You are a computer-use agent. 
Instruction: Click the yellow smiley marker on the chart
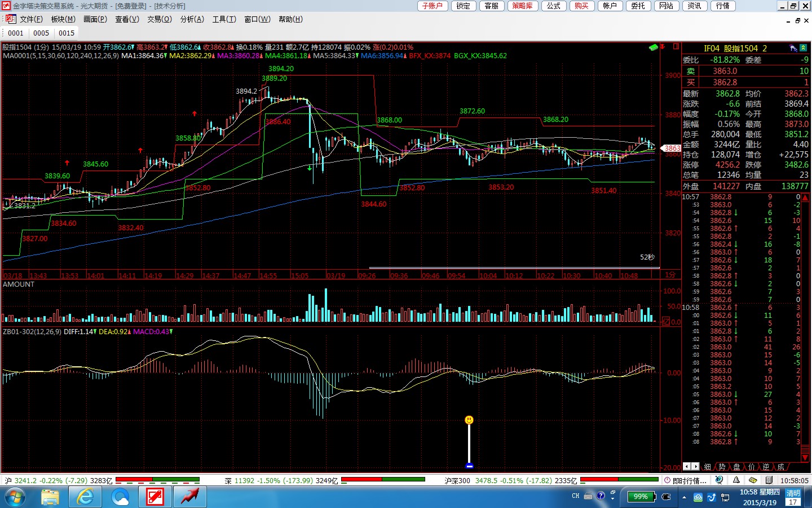[x=469, y=420]
